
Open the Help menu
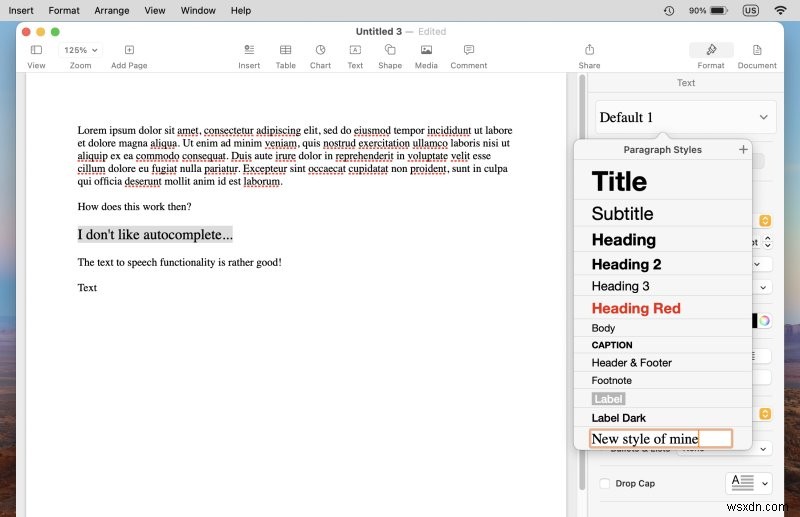coord(240,10)
